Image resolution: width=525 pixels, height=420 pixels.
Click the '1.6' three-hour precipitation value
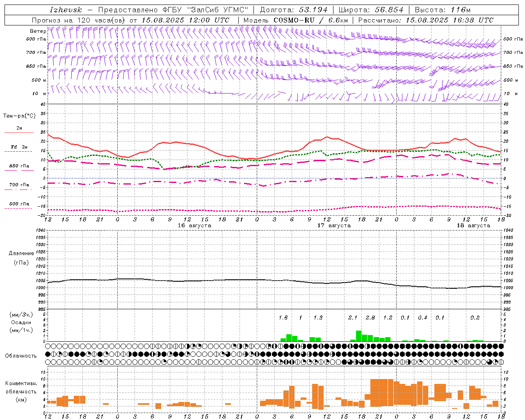coord(283,318)
